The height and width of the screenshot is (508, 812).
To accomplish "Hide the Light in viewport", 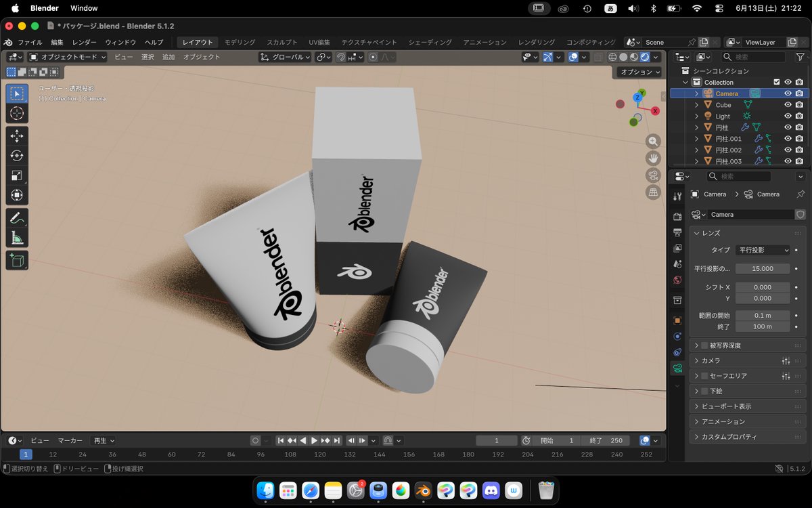I will pos(788,117).
